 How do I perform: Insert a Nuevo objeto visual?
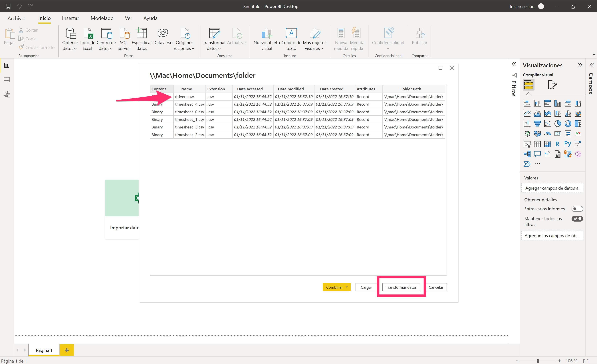[x=267, y=39]
